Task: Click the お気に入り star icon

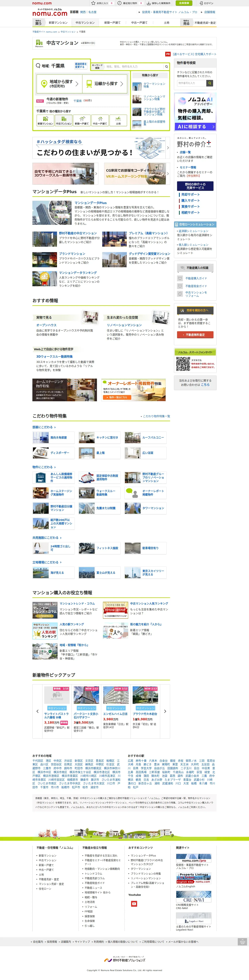Action: (x=93, y=3)
